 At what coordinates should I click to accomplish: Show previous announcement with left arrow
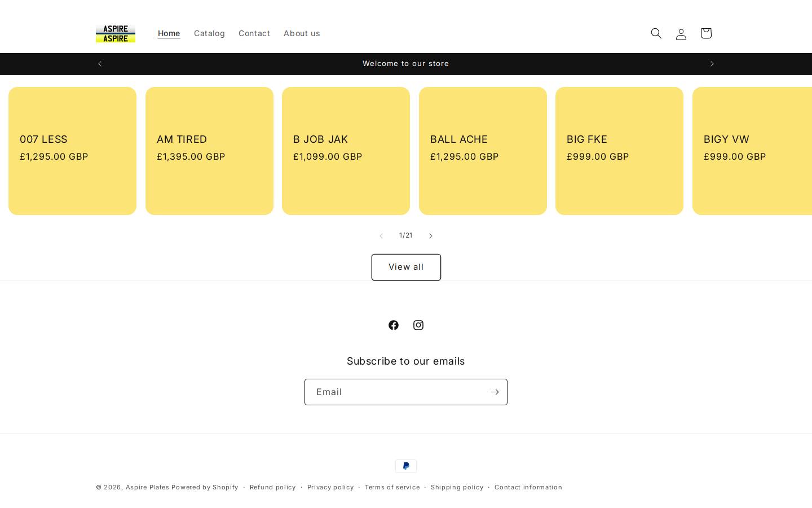tap(100, 64)
